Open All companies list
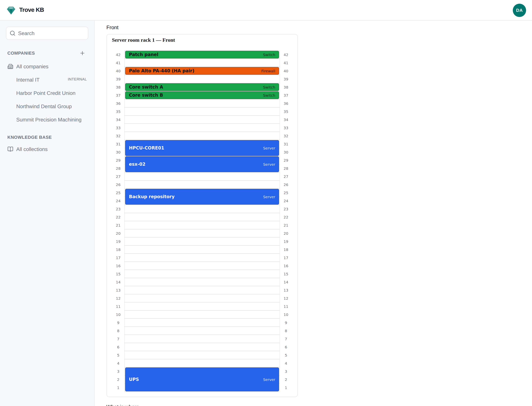 (32, 66)
